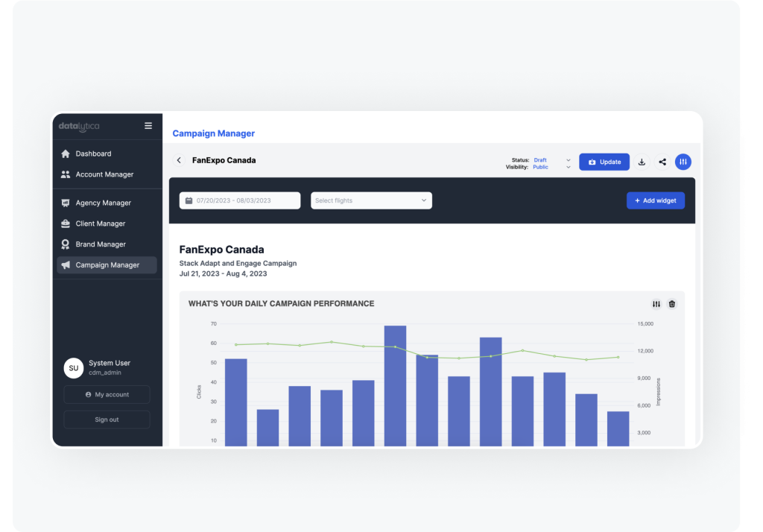Click the Brand Manager ribbon icon
The width and height of the screenshot is (763, 532).
pos(66,244)
